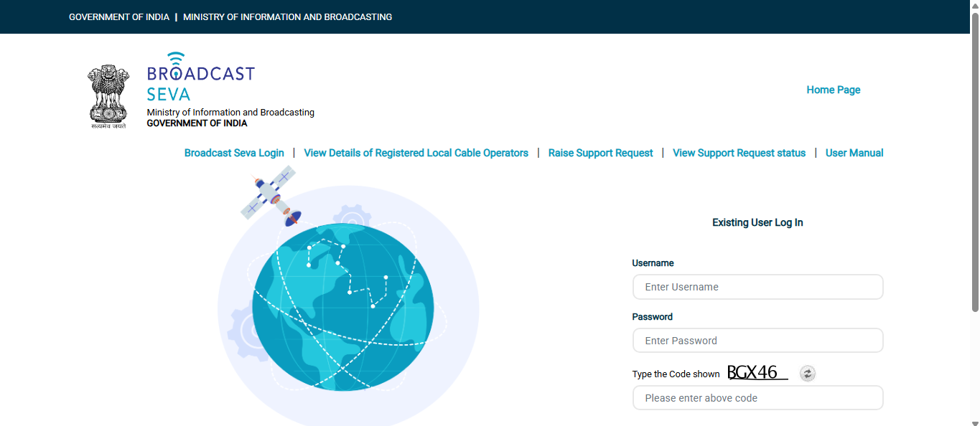The width and height of the screenshot is (980, 426).
Task: Click the BGX46 captcha image
Action: click(757, 372)
